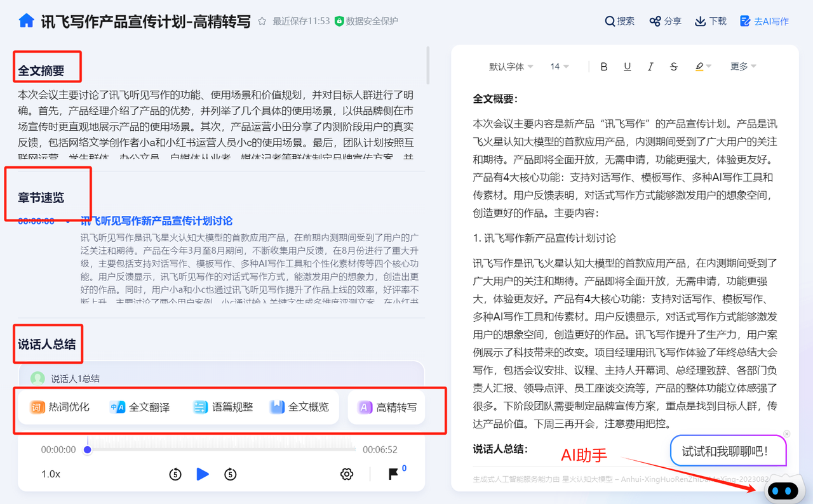Click the document title text
The width and height of the screenshot is (813, 504).
(145, 21)
